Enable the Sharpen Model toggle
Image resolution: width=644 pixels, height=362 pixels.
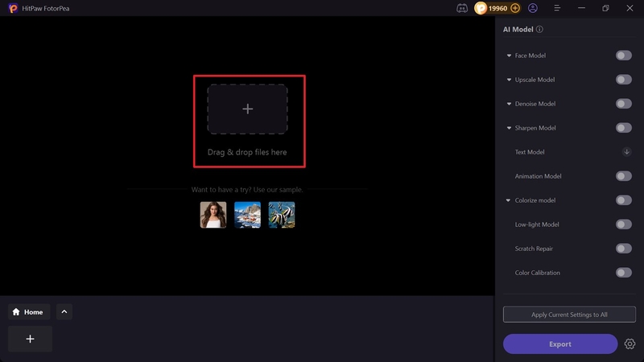[623, 128]
